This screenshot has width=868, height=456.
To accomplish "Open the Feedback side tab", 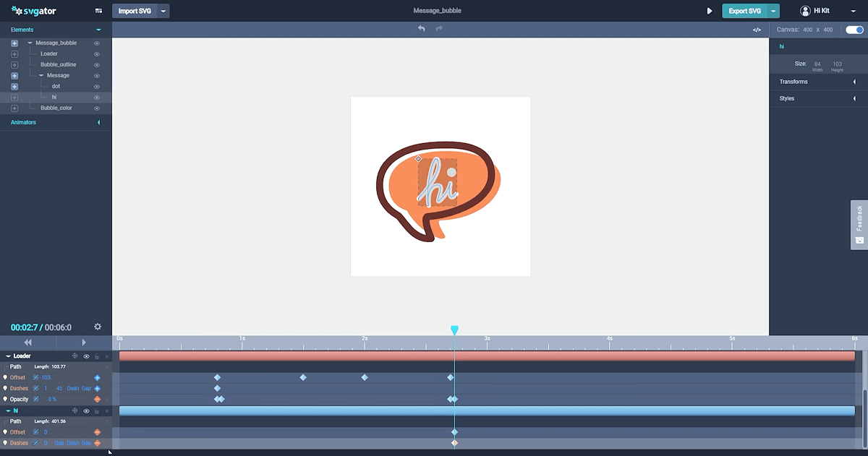I will 859,225.
